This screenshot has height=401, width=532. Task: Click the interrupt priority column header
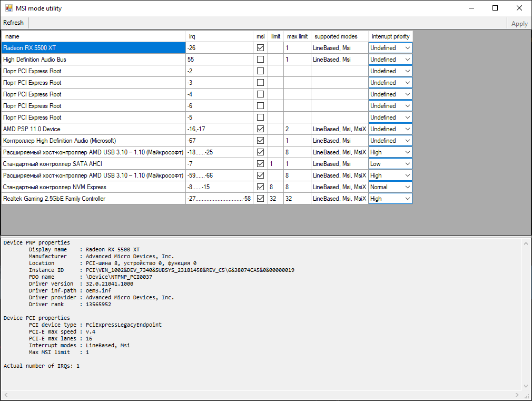click(x=390, y=36)
